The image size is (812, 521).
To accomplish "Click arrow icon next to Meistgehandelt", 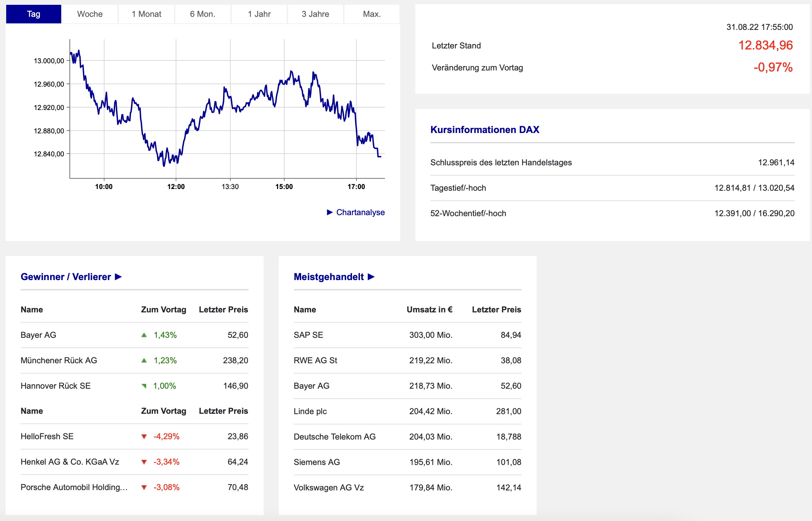I will [x=371, y=277].
